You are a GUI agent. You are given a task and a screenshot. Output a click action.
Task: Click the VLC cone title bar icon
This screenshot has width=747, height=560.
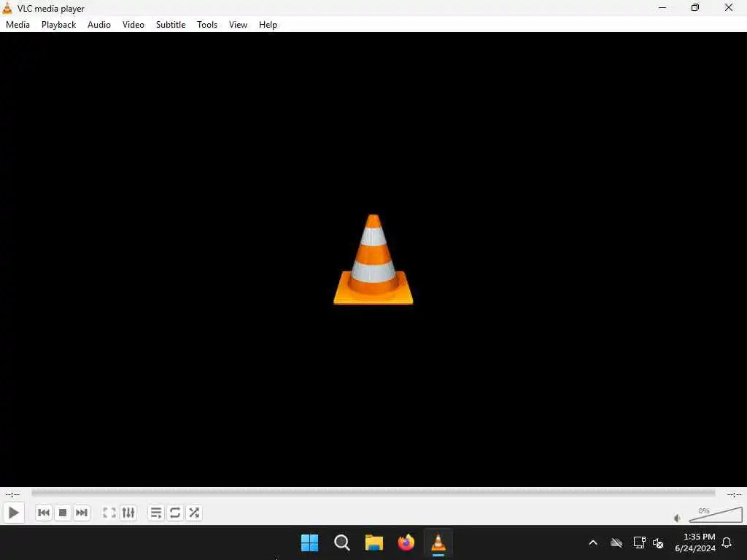coord(7,8)
